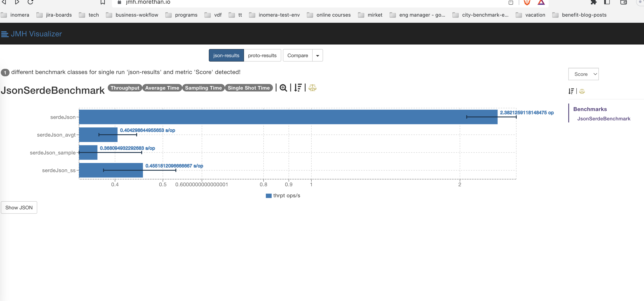
Task: Click the small scale icon in right sidebar
Action: pyautogui.click(x=582, y=91)
